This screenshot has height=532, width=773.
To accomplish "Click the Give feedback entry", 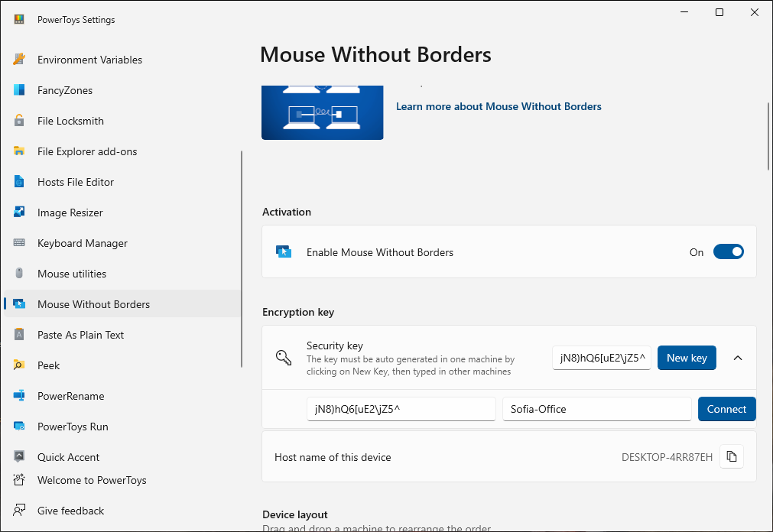I will [x=70, y=511].
